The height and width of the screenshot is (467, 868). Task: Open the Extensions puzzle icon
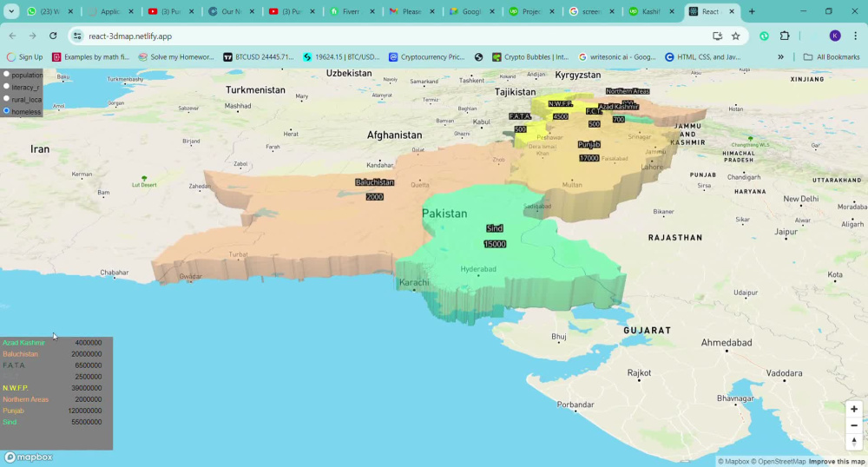point(785,36)
